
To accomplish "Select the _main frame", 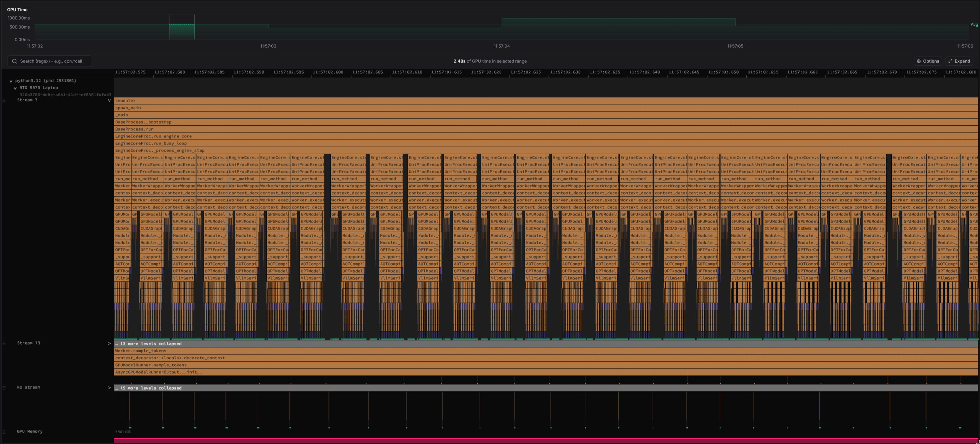I will [546, 115].
